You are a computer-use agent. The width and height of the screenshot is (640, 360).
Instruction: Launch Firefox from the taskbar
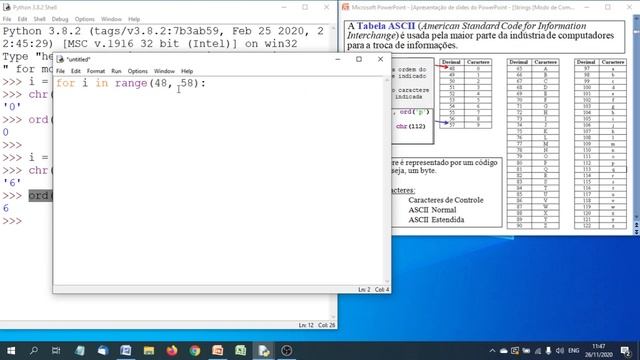[172, 351]
